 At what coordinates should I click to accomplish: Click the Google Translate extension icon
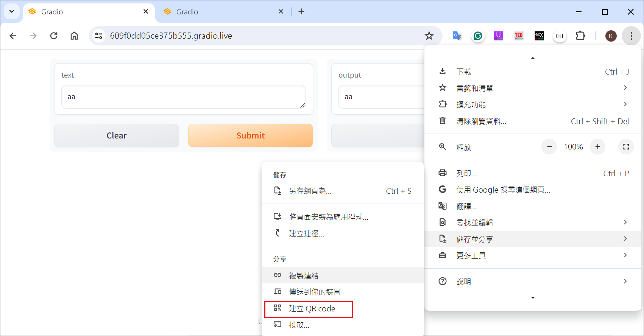(457, 36)
